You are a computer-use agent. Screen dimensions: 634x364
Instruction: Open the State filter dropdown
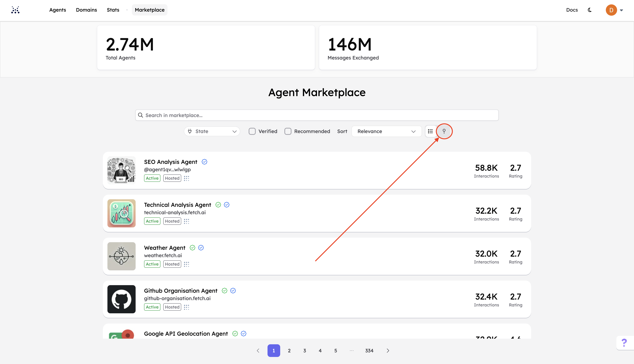(x=212, y=131)
